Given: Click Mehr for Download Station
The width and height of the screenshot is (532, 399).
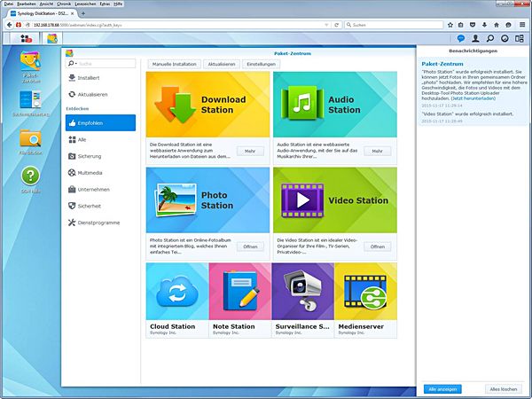Looking at the screenshot, I should pyautogui.click(x=250, y=151).
